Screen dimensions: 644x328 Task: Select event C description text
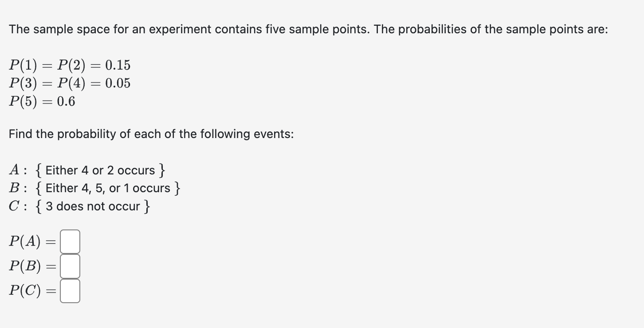80,205
